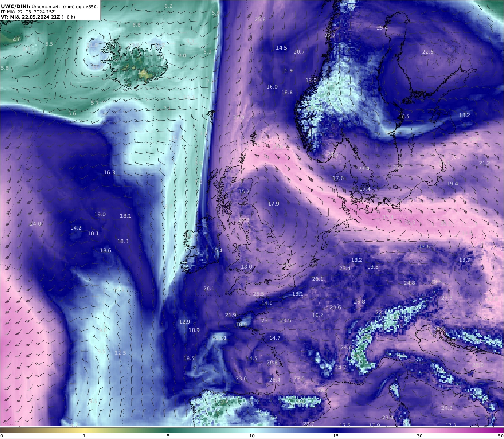Click the colorbar tick label '15'
This screenshot has height=439, width=504.
tap(336, 436)
